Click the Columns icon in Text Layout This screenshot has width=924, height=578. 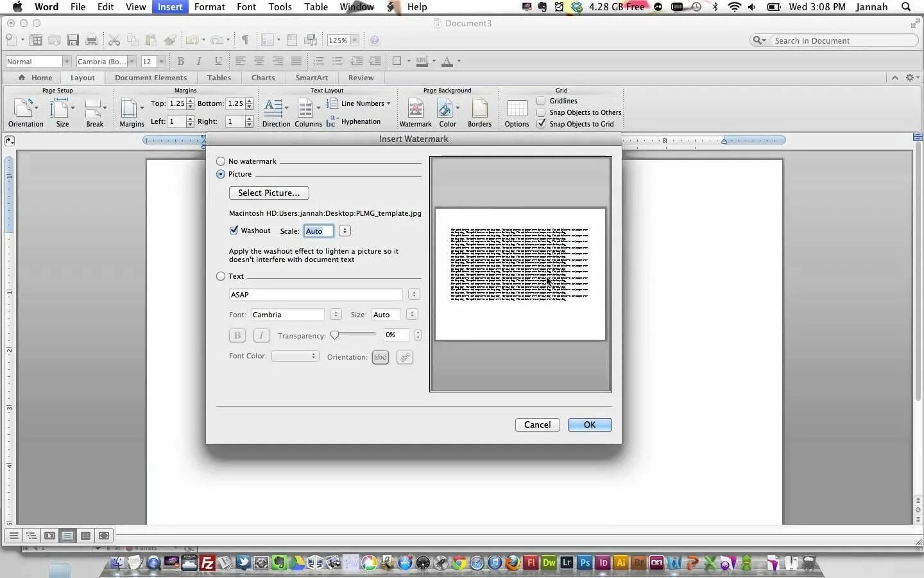pyautogui.click(x=307, y=108)
